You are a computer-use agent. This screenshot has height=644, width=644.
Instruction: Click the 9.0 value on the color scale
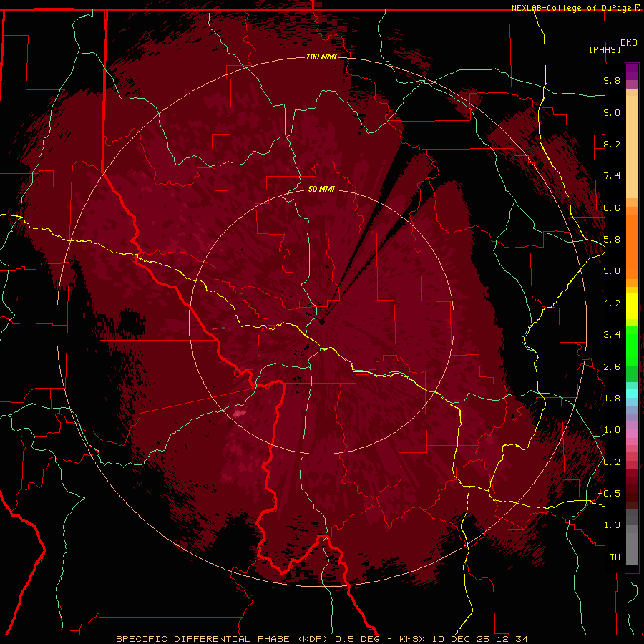point(612,112)
